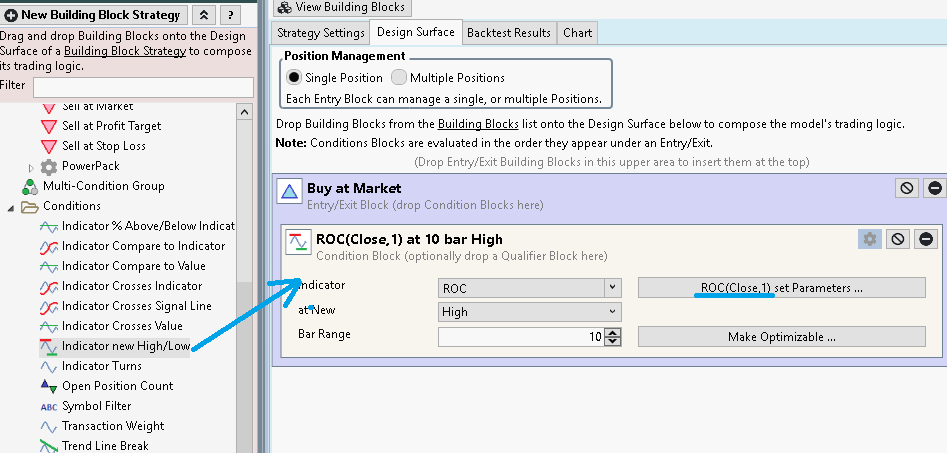Pick the Indicator Crosses Signal Line condition

tap(136, 306)
